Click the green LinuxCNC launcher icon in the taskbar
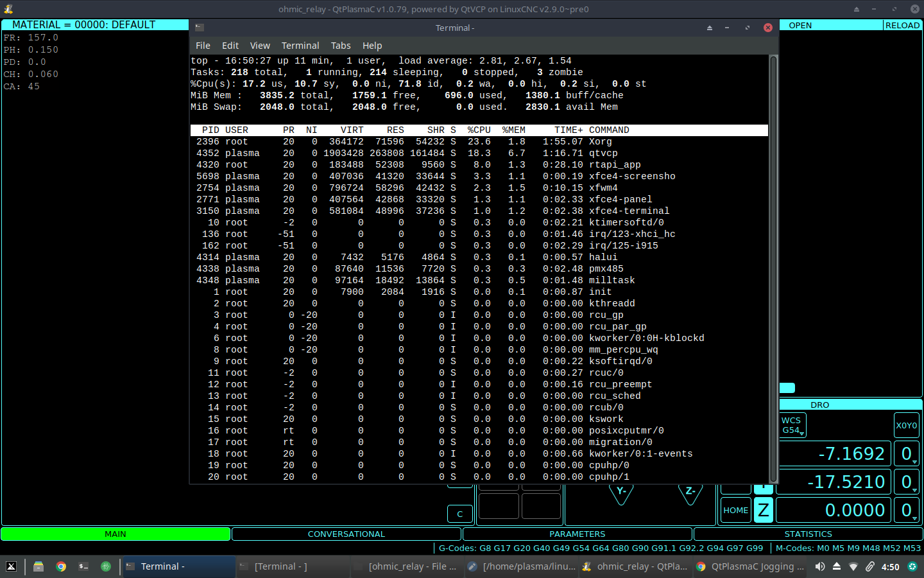 pos(106,566)
